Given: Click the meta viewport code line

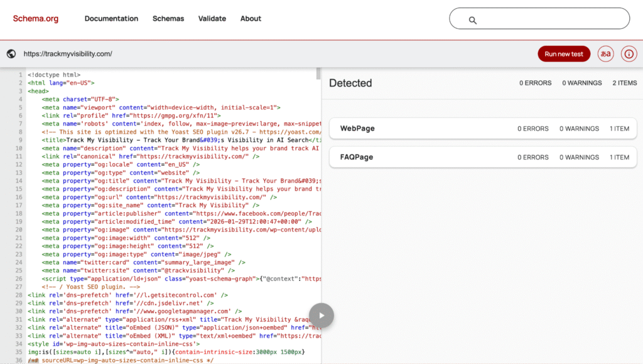Looking at the screenshot, I should 161,107.
